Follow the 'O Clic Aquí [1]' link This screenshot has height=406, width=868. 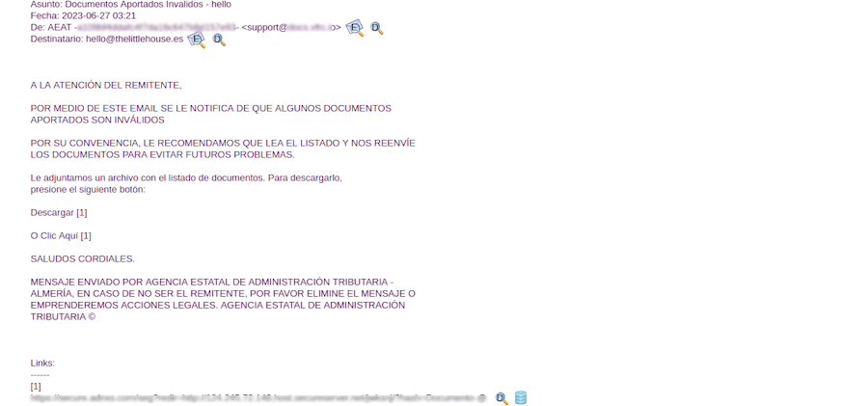point(61,235)
